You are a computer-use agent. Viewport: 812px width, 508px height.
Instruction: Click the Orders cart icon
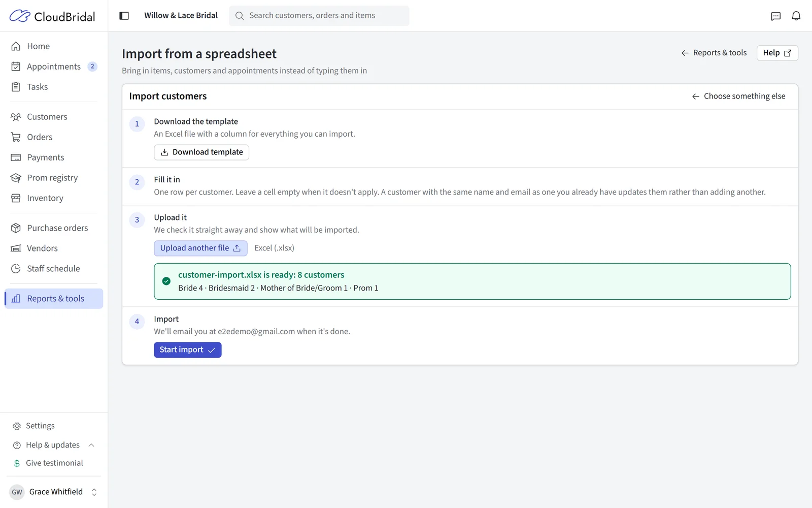[16, 137]
